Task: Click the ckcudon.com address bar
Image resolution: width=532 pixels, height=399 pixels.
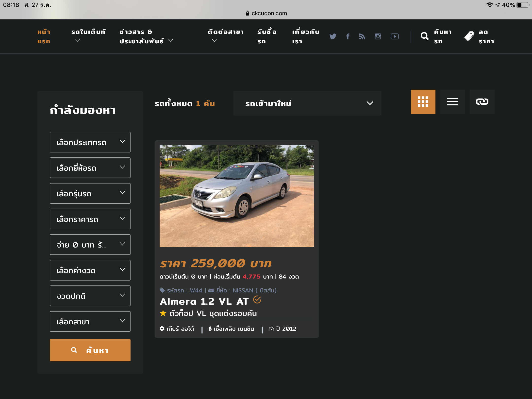Action: click(266, 13)
